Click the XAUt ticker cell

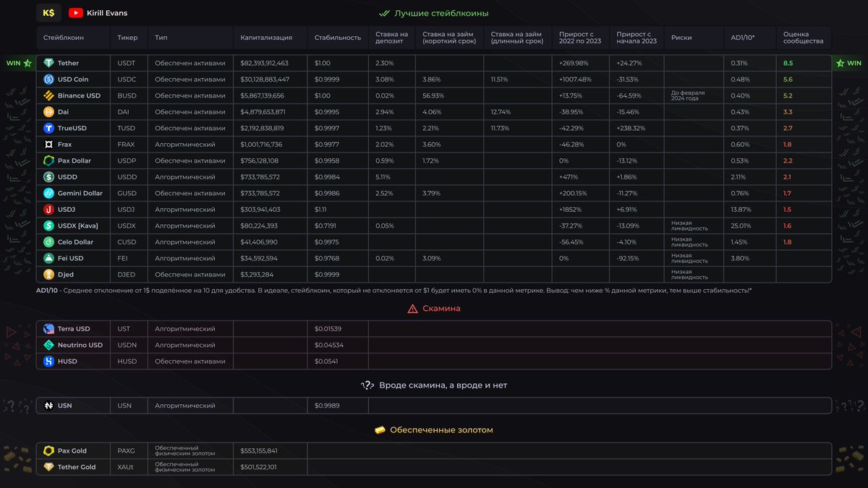pyautogui.click(x=126, y=467)
